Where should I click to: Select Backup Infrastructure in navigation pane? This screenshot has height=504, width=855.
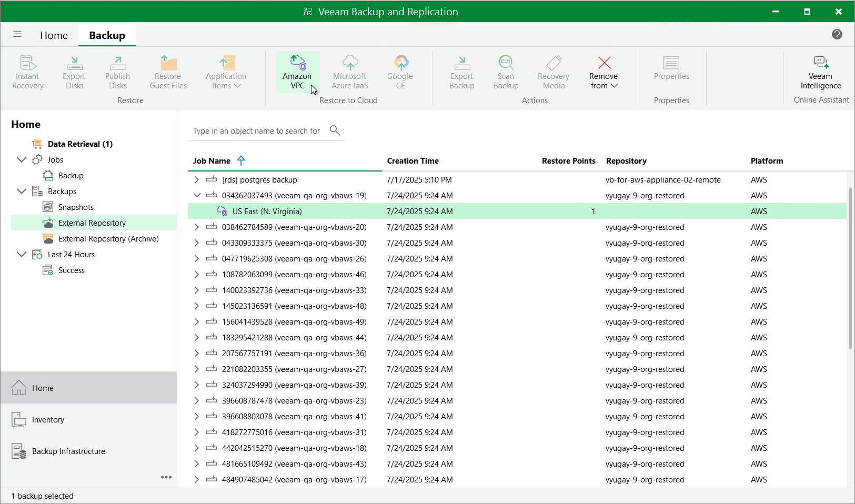tap(68, 451)
